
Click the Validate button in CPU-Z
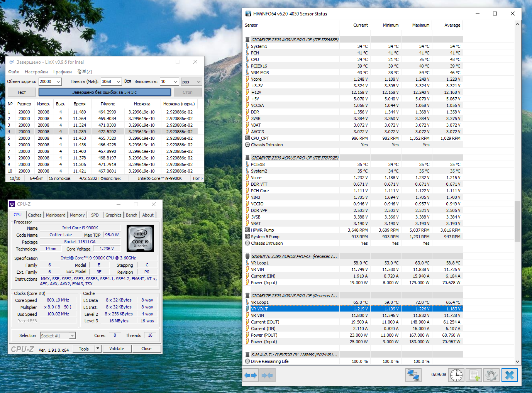(117, 349)
